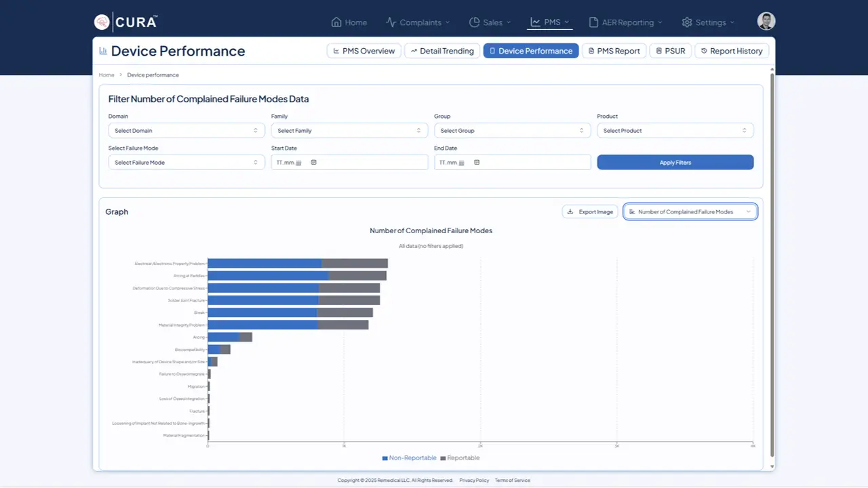The width and height of the screenshot is (868, 488).
Task: Export the graph via Export Image
Action: coord(590,212)
